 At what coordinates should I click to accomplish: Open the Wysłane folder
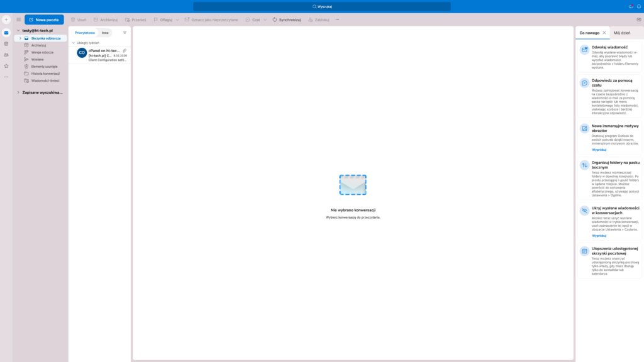coord(37,60)
